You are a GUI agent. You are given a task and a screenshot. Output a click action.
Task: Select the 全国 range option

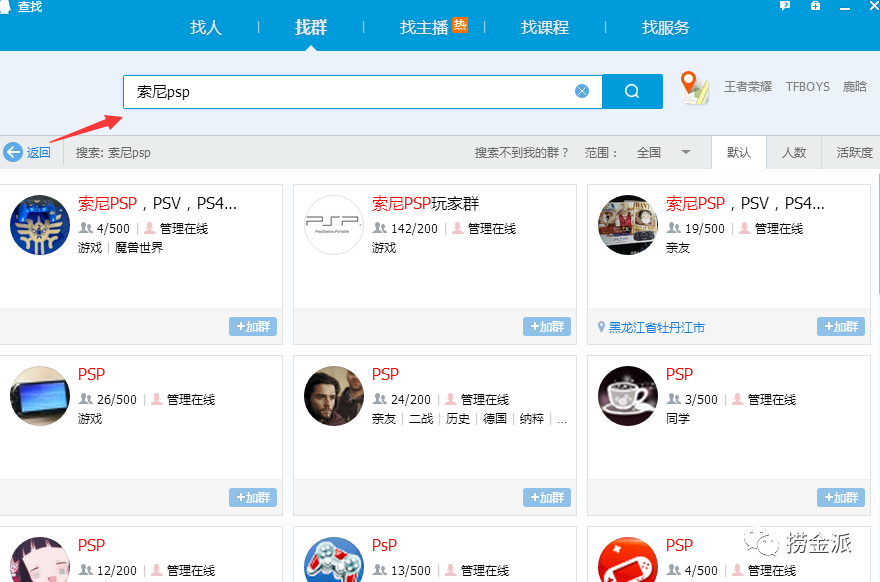649,153
